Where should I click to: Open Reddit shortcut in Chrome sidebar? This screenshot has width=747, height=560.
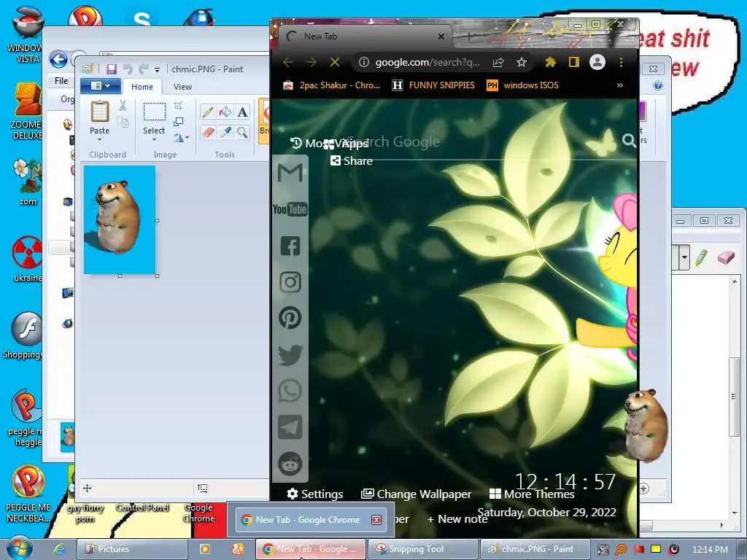tap(290, 463)
